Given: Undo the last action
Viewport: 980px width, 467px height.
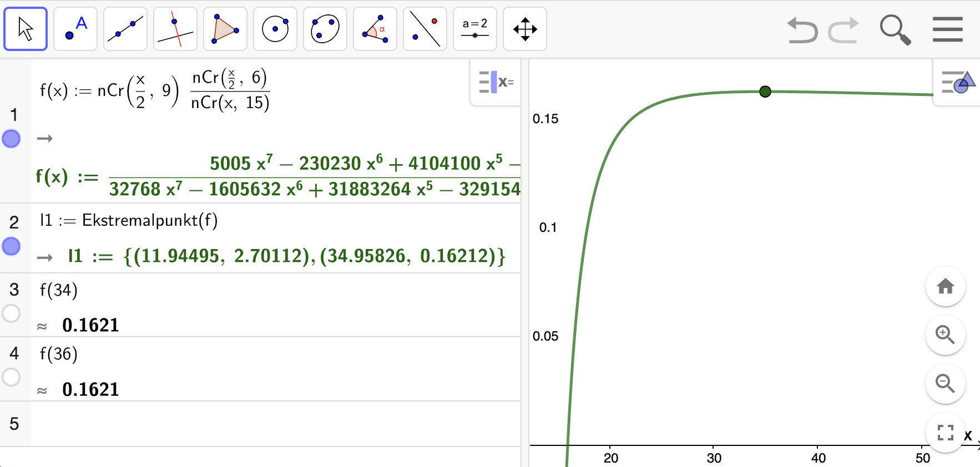Looking at the screenshot, I should [x=802, y=30].
